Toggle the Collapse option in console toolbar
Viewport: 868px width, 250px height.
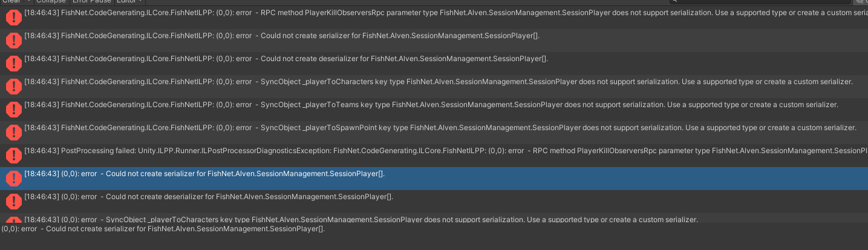50,1
